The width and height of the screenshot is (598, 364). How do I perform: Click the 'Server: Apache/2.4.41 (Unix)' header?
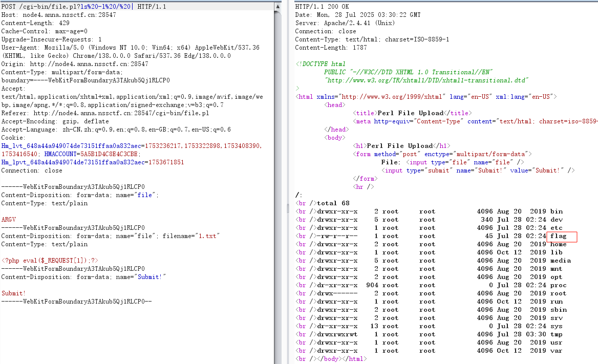(x=345, y=23)
